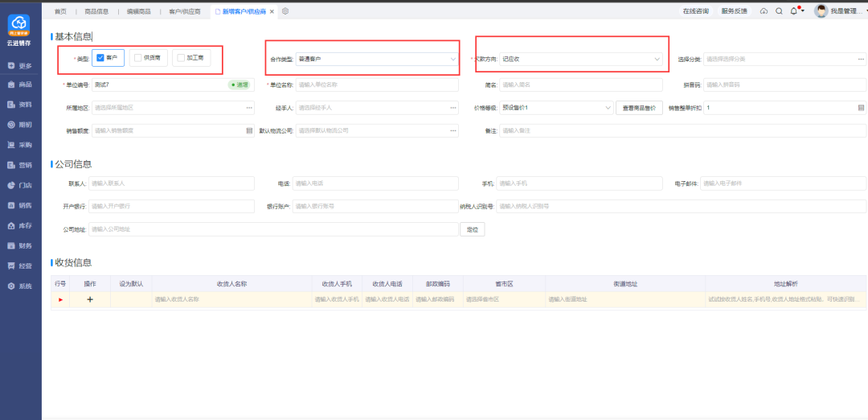
Task: Open the 商品 module in the sidebar
Action: [20, 84]
